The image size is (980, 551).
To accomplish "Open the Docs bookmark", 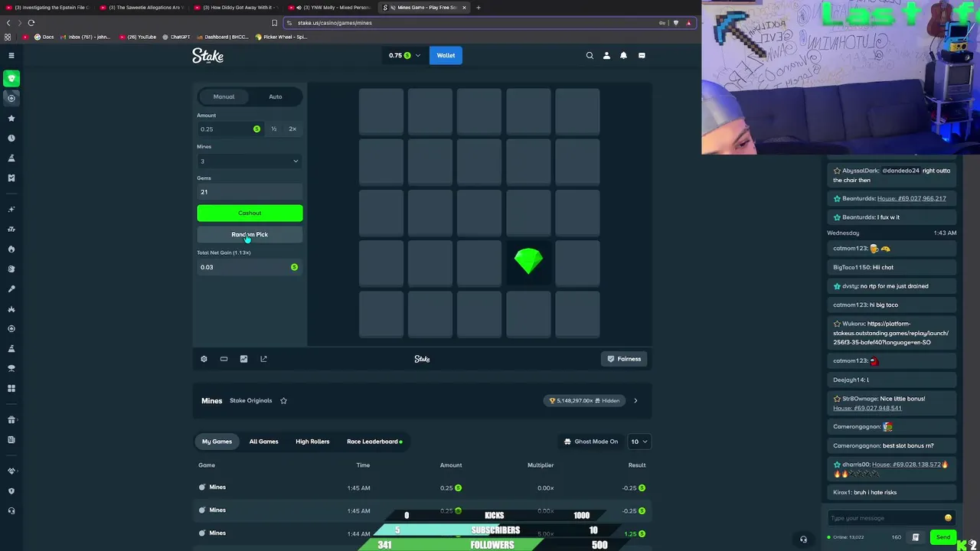I will tap(44, 37).
